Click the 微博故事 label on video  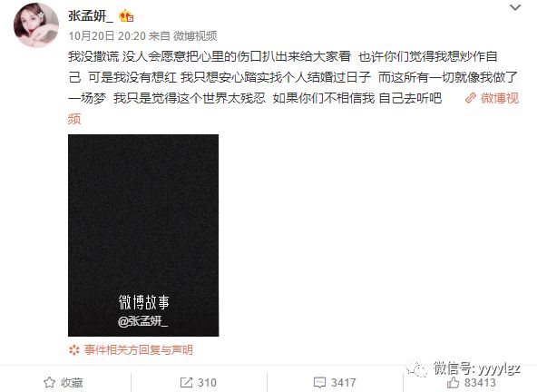[144, 302]
